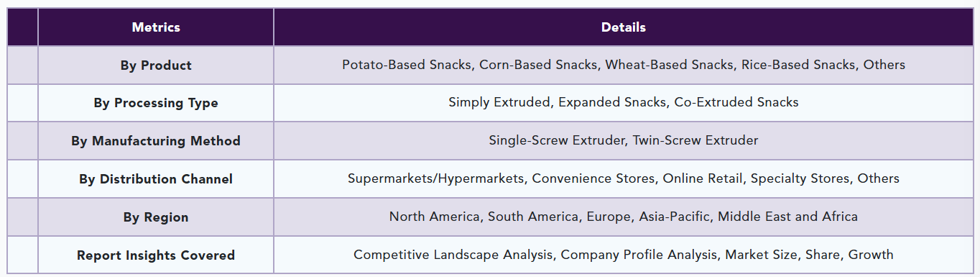Select the By Product row label

pos(156,65)
